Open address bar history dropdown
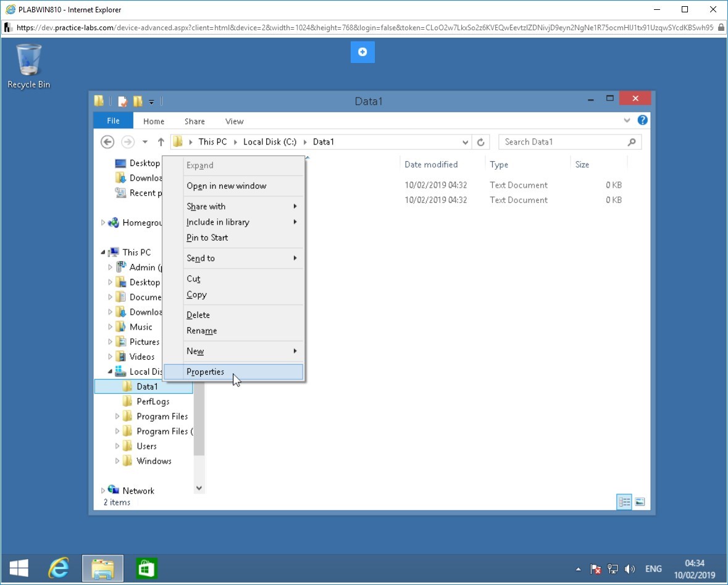 (465, 143)
